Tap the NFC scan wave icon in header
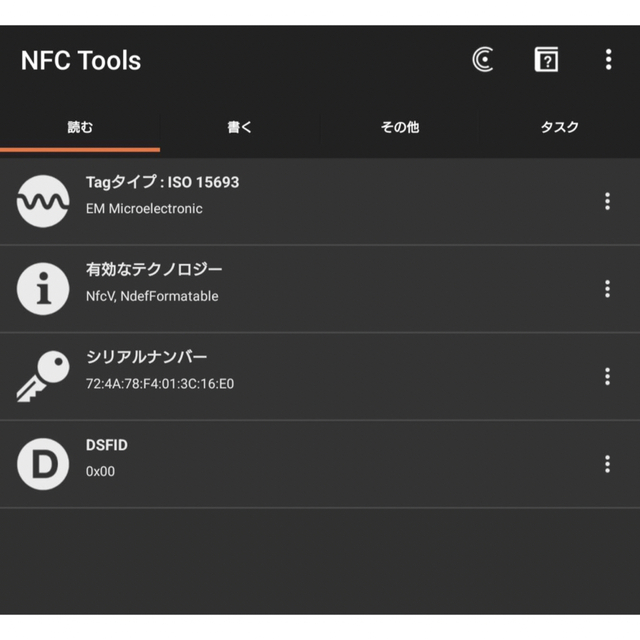The image size is (640, 640). [x=483, y=60]
